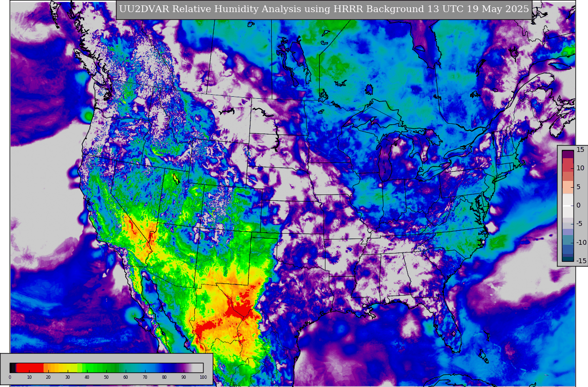Click the '30' tick label on the humidity colorbar

[x=68, y=377]
